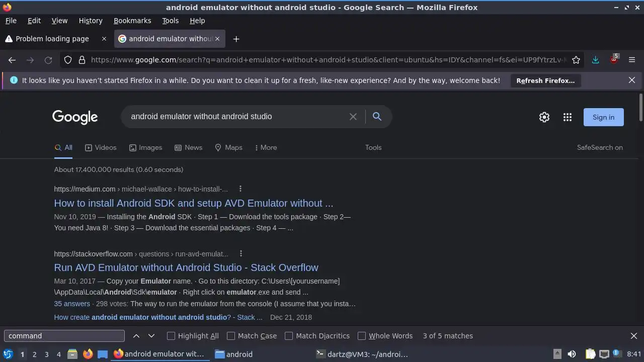Open a new tab
The width and height of the screenshot is (644, 362).
(x=236, y=39)
